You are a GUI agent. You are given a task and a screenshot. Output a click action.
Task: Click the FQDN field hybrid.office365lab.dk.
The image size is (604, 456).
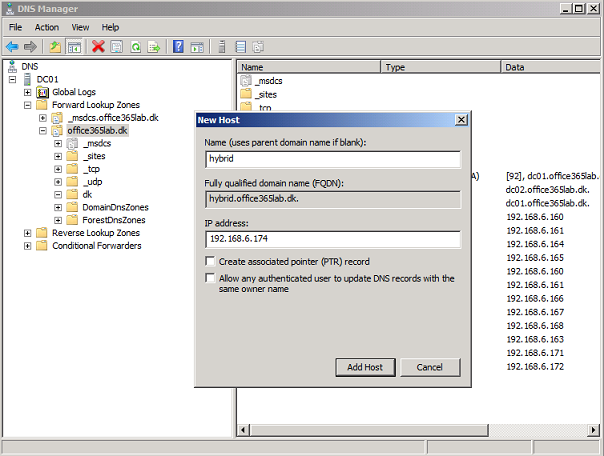pyautogui.click(x=333, y=200)
